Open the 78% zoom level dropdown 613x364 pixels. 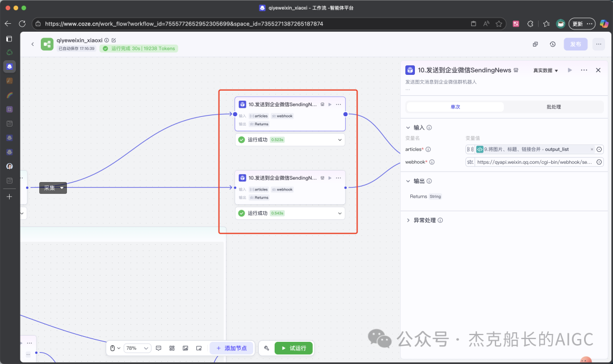[x=137, y=348]
